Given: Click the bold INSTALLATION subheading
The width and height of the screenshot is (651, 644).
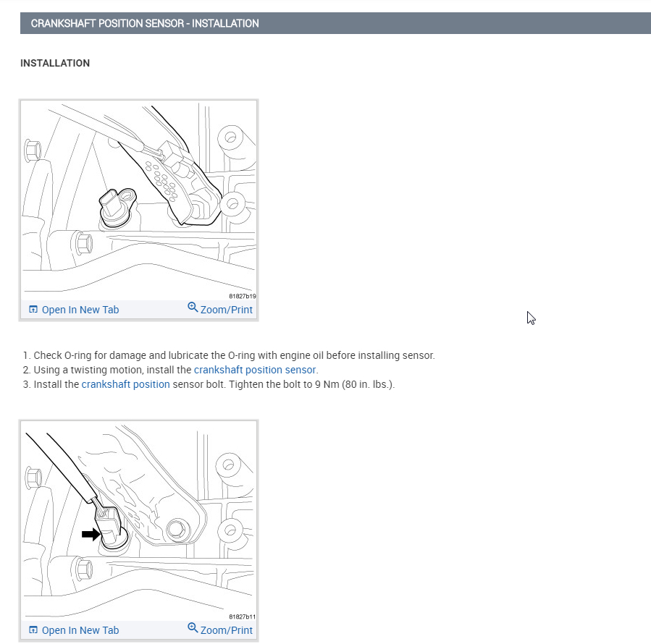Looking at the screenshot, I should [55, 63].
